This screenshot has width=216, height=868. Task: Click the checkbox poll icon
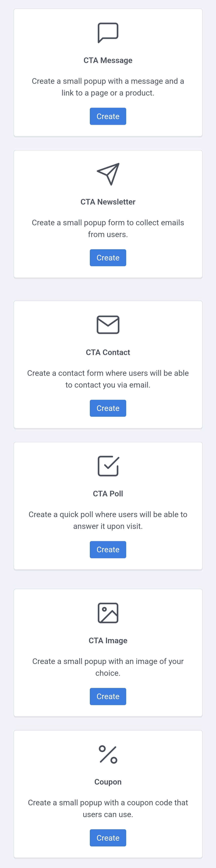(x=108, y=466)
